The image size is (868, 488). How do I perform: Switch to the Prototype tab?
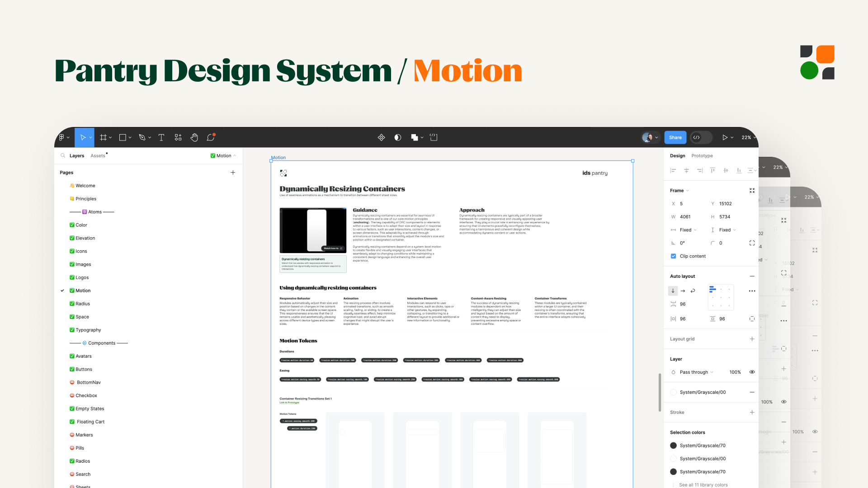pyautogui.click(x=702, y=155)
